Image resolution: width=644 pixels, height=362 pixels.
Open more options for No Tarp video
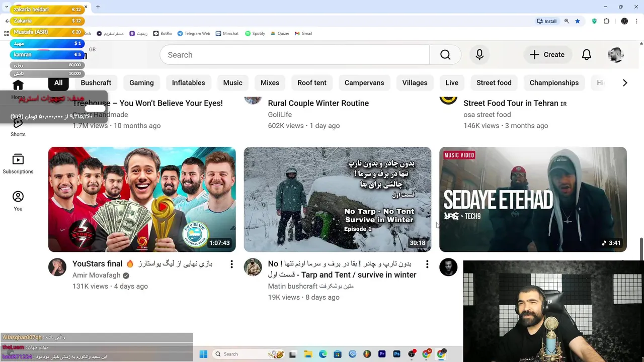(427, 264)
